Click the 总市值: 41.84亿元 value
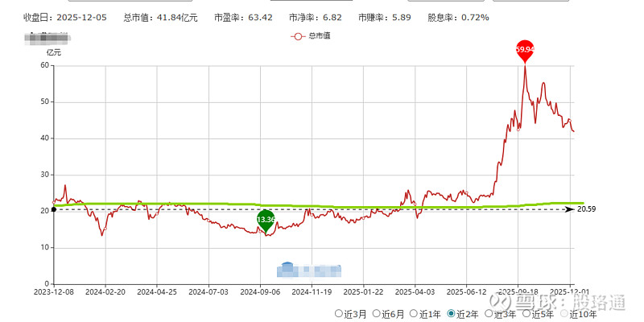 160,18
